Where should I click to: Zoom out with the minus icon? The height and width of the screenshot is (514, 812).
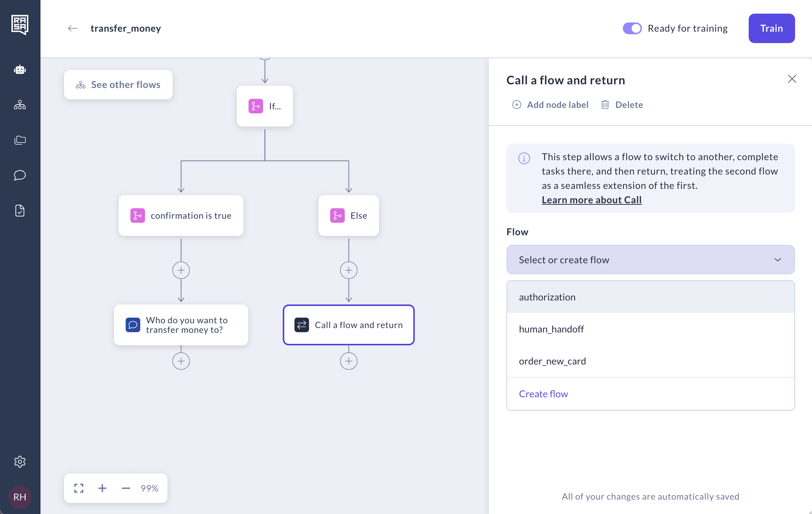(x=126, y=488)
